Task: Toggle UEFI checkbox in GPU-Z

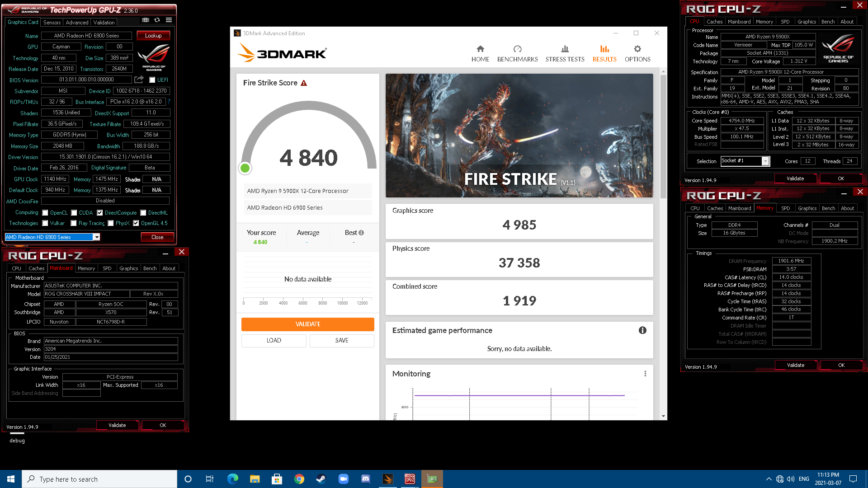Action: [152, 80]
